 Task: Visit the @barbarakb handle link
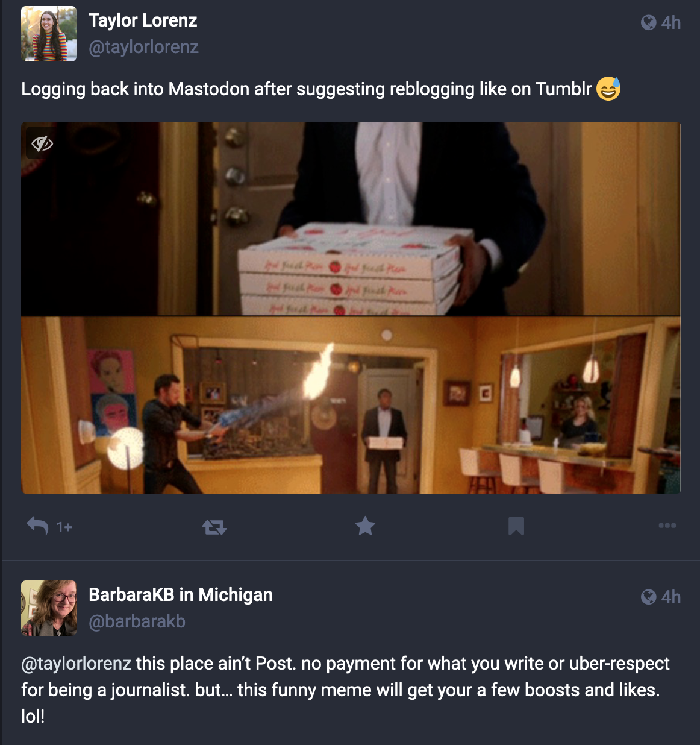[137, 621]
